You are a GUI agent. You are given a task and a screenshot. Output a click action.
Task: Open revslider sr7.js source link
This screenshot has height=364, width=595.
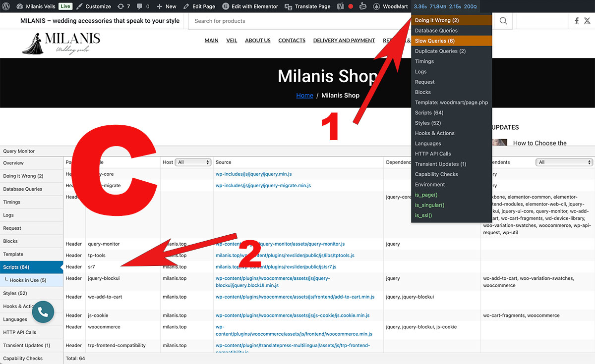[x=276, y=266]
